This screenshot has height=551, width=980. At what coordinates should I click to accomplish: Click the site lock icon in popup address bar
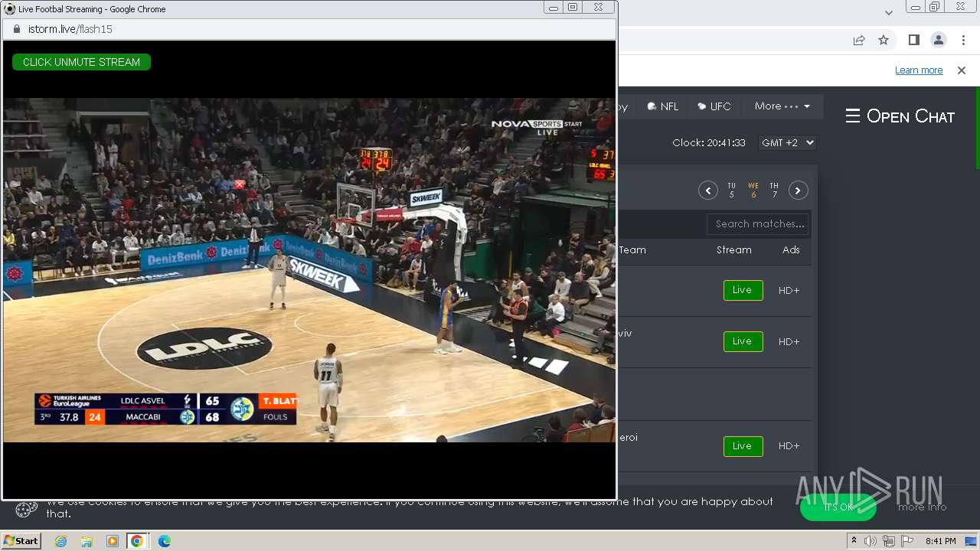point(17,29)
